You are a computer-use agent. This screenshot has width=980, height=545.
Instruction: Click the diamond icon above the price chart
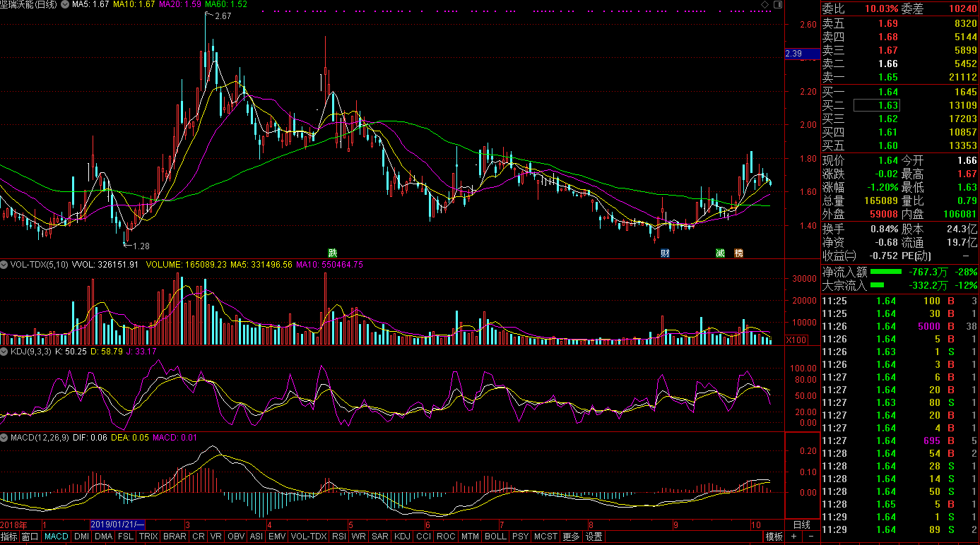[764, 5]
